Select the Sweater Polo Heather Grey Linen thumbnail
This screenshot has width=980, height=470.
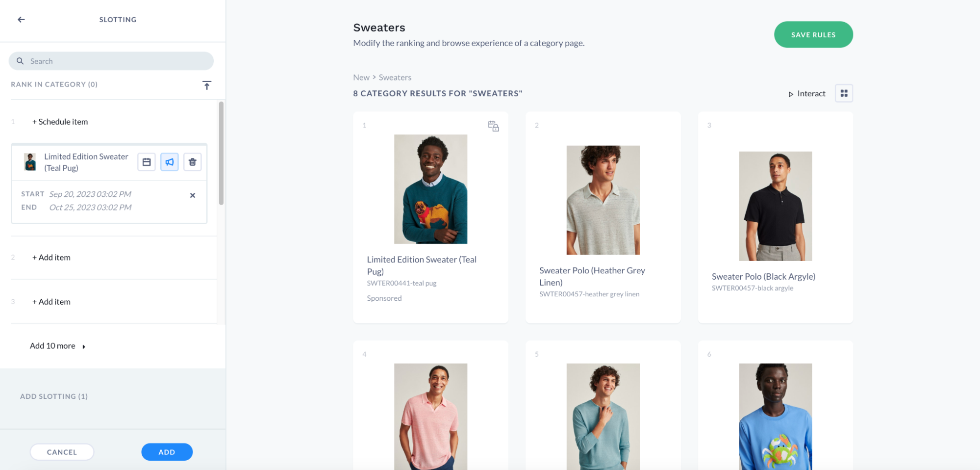point(603,200)
